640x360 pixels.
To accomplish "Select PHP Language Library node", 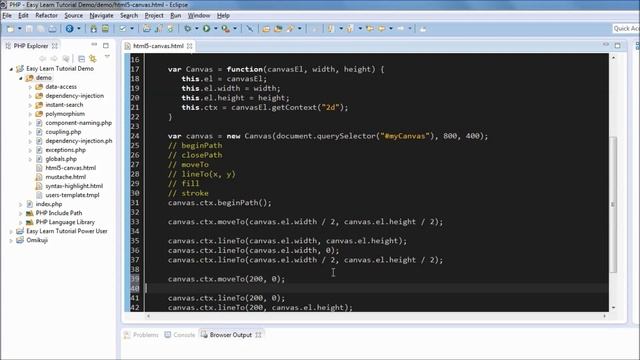I will point(65,222).
